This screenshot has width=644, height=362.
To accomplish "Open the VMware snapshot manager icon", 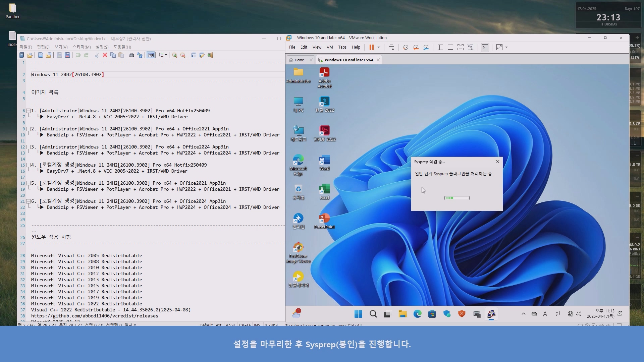I will [426, 47].
